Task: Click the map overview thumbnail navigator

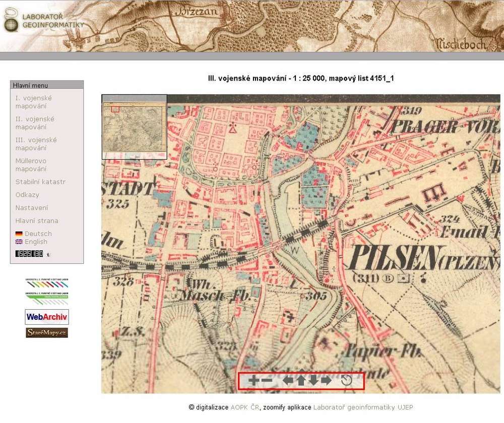Action: pos(135,128)
